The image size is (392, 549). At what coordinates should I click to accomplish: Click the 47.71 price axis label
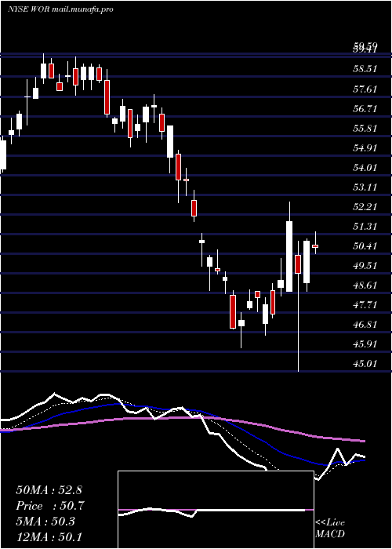tap(365, 304)
